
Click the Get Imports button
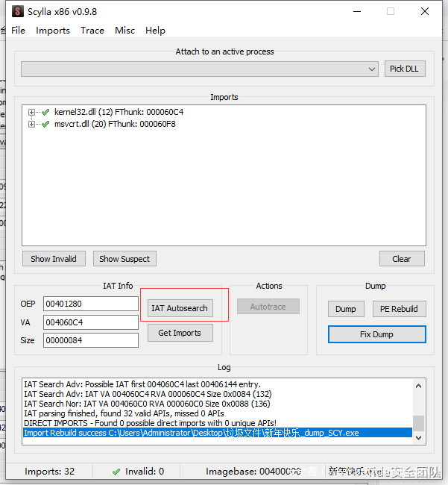[180, 333]
